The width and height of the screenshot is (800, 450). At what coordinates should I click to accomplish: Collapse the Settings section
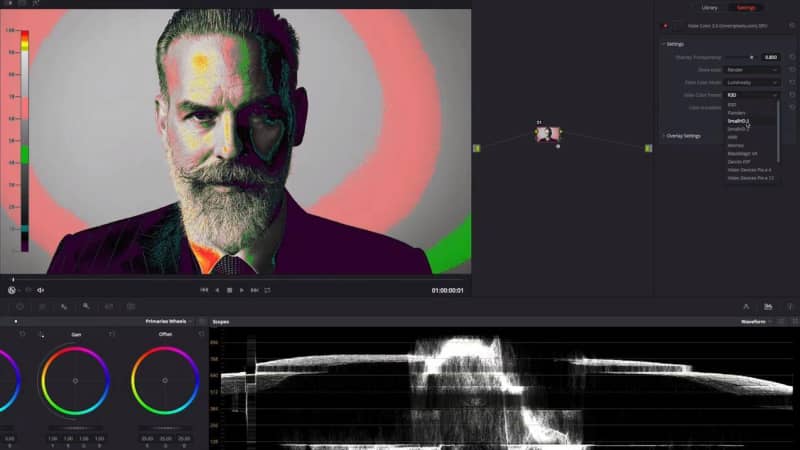click(x=663, y=43)
